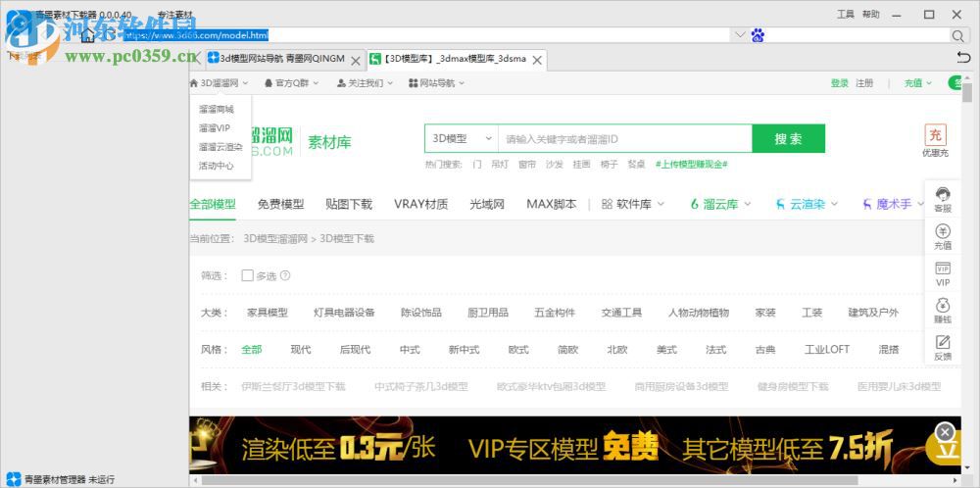Image resolution: width=980 pixels, height=488 pixels.
Task: Select 溜溜VIP from the dropdown menu
Action: coord(215,128)
